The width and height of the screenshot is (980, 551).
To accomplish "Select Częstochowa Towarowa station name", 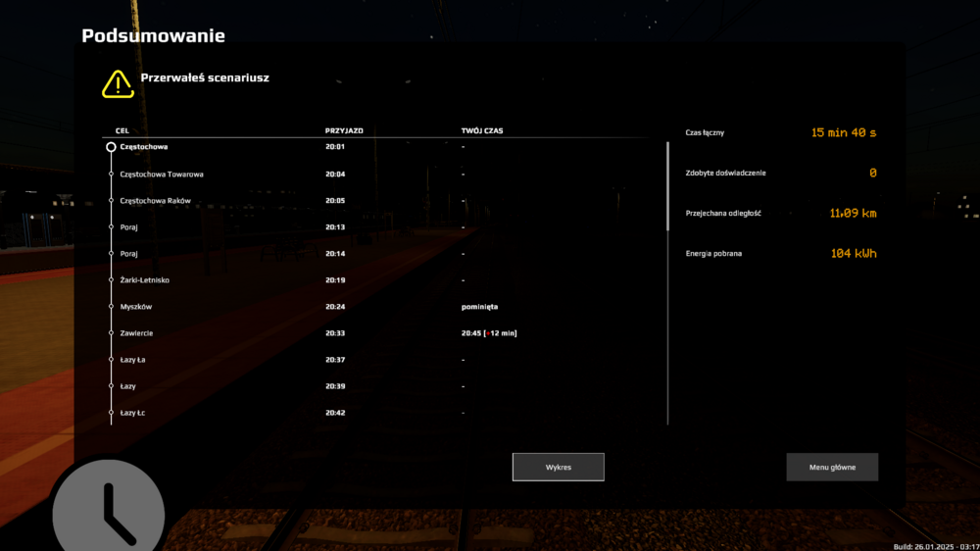I will pos(162,175).
